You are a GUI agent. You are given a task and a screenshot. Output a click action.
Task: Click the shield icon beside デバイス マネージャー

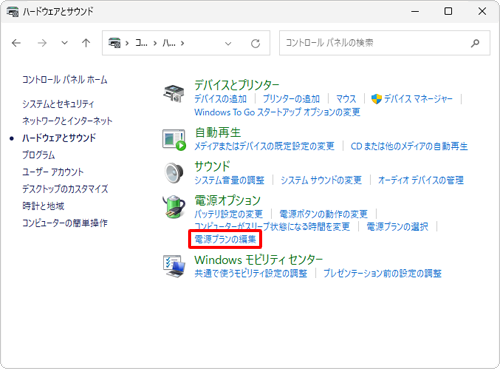pos(376,99)
